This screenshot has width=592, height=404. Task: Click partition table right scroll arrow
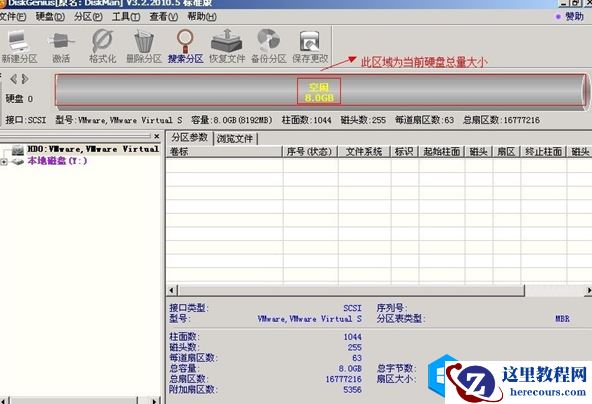(589, 290)
